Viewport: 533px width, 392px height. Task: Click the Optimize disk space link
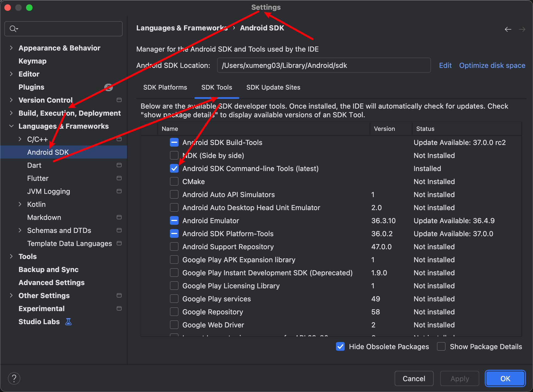coord(492,65)
